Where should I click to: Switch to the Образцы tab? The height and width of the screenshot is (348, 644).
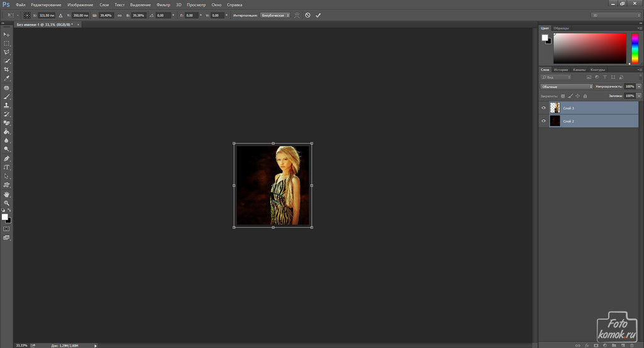tap(562, 28)
